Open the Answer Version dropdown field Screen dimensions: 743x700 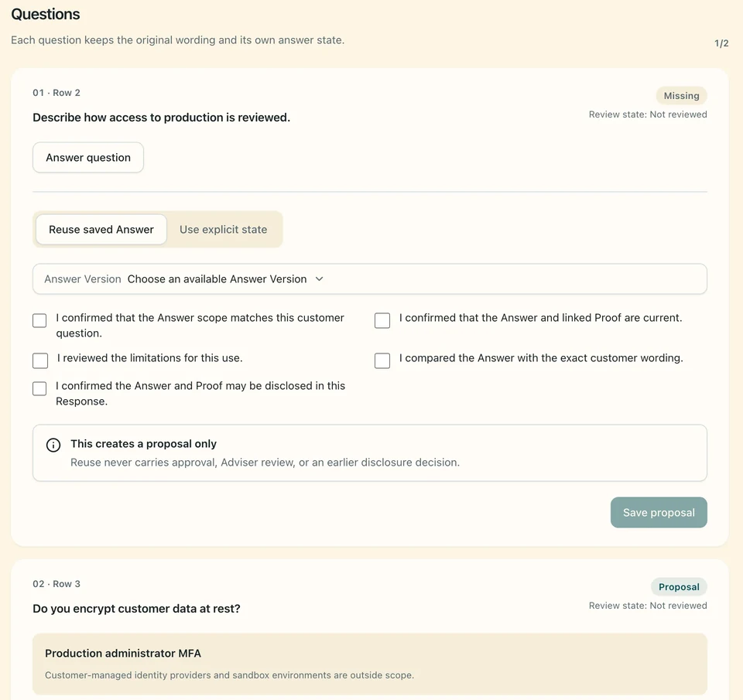point(370,279)
